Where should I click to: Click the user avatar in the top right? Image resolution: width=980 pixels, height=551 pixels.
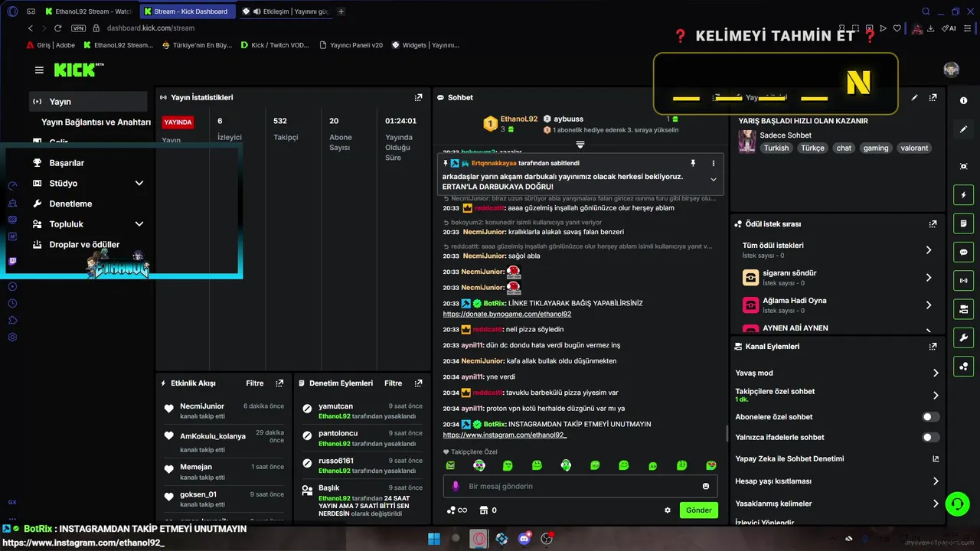pyautogui.click(x=951, y=70)
